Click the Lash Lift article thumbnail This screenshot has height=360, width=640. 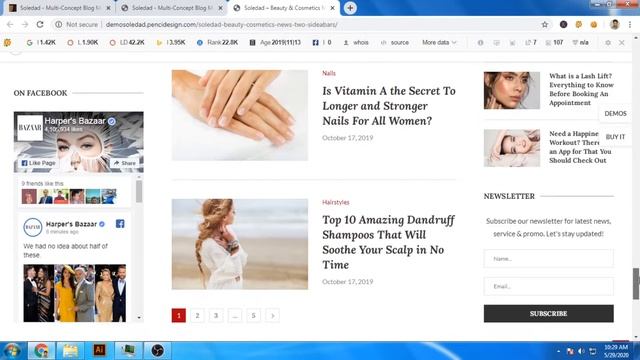point(512,90)
